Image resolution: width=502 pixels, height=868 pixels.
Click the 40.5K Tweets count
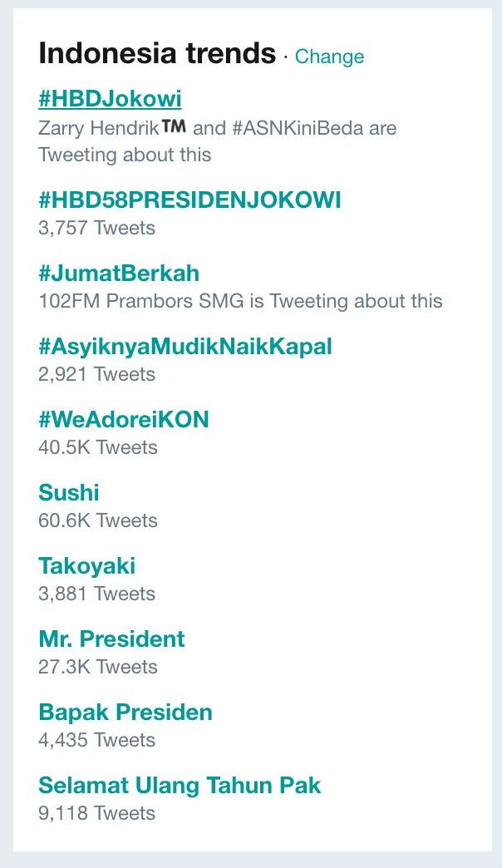[x=98, y=447]
